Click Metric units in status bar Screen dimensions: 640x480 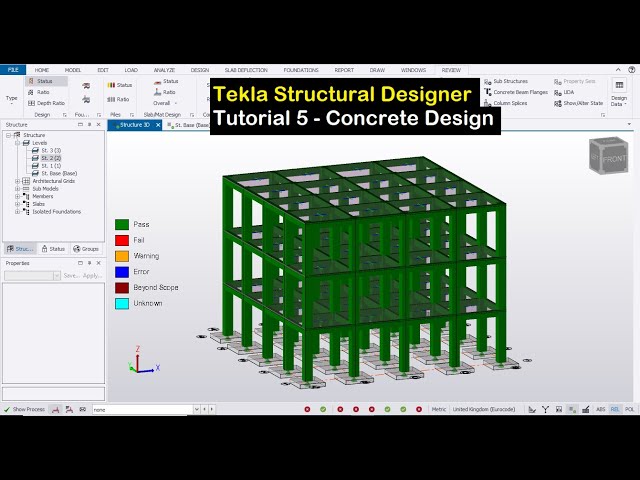point(439,409)
